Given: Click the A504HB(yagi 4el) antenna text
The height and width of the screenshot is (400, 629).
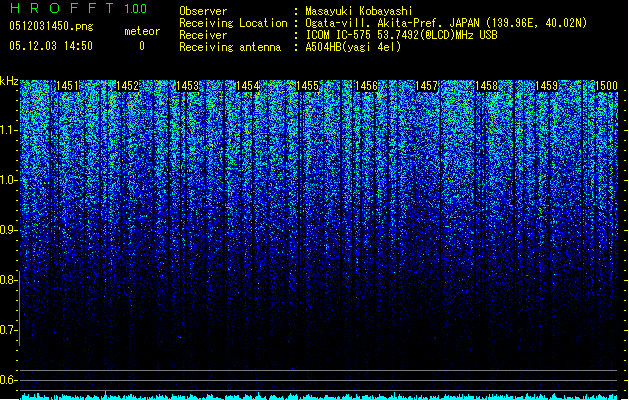Looking at the screenshot, I should click(x=353, y=47).
